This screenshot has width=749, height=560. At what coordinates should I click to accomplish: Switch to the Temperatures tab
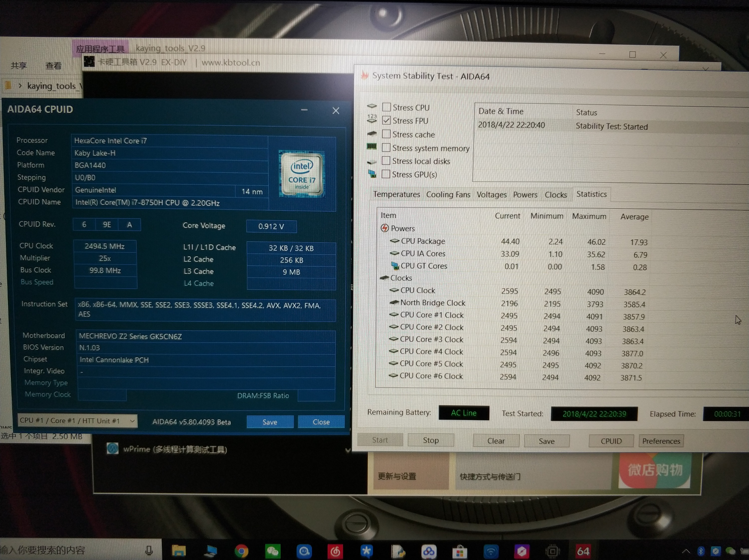[396, 194]
